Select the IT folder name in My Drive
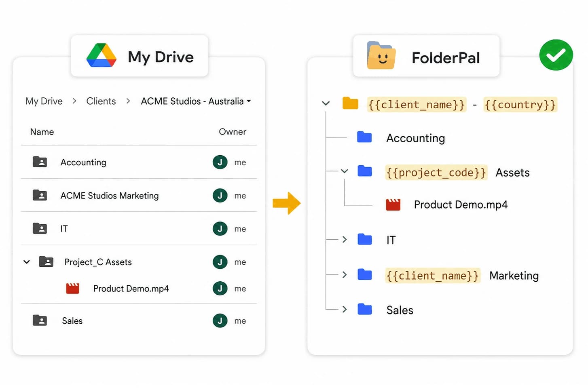 tap(64, 229)
